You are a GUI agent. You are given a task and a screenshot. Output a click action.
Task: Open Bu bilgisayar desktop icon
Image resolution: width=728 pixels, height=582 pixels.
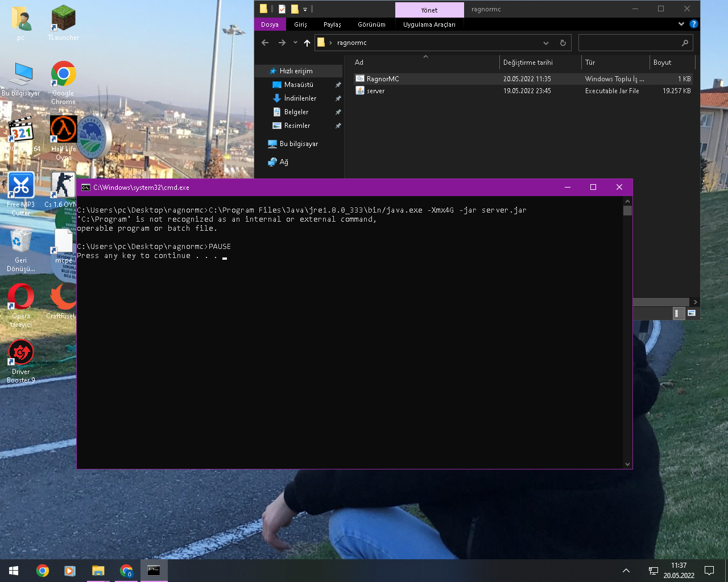[21, 79]
